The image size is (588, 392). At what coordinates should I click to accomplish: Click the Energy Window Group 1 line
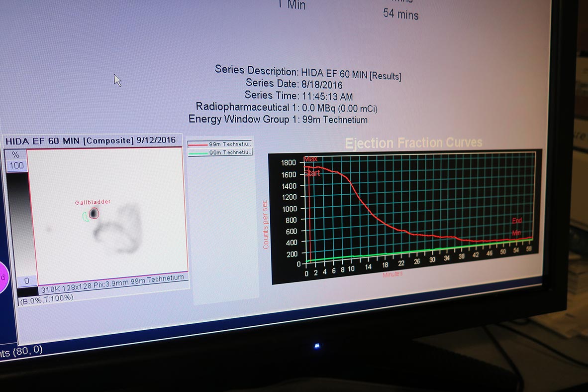[x=278, y=120]
